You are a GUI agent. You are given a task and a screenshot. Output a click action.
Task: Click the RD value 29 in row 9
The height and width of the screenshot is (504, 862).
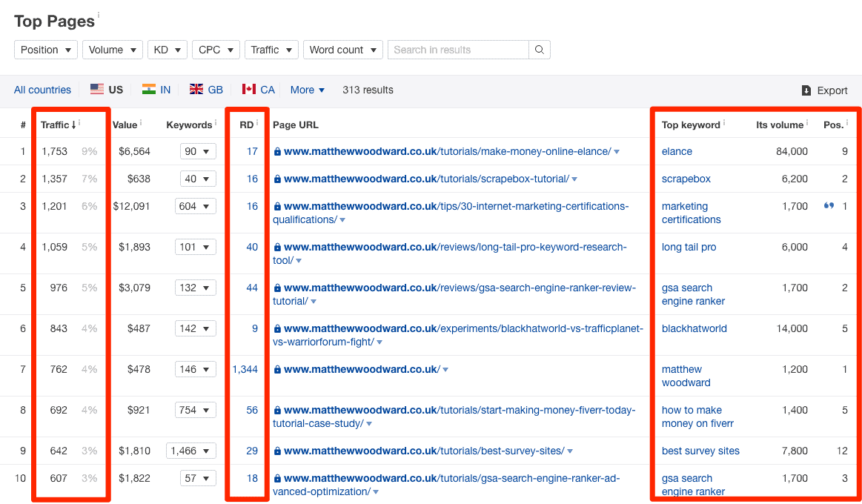(252, 451)
